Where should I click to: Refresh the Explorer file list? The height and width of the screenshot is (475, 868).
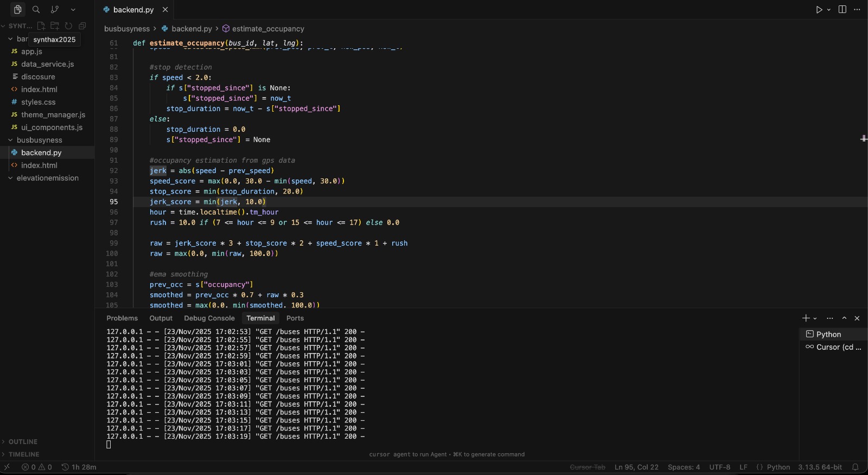coord(68,25)
